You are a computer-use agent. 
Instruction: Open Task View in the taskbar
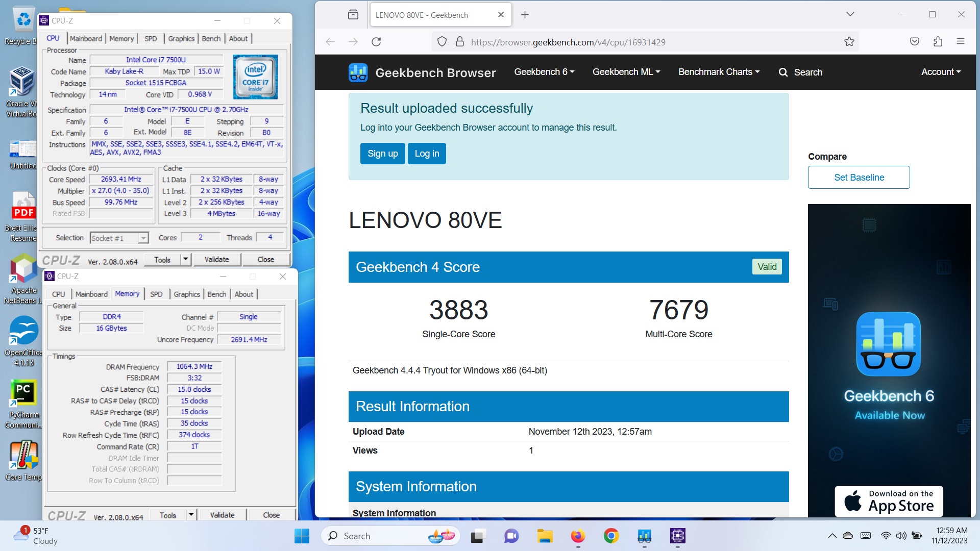(x=477, y=536)
